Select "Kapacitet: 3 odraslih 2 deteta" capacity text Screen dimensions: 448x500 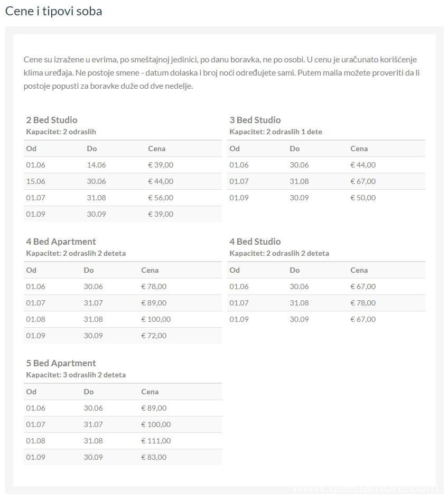tap(76, 375)
